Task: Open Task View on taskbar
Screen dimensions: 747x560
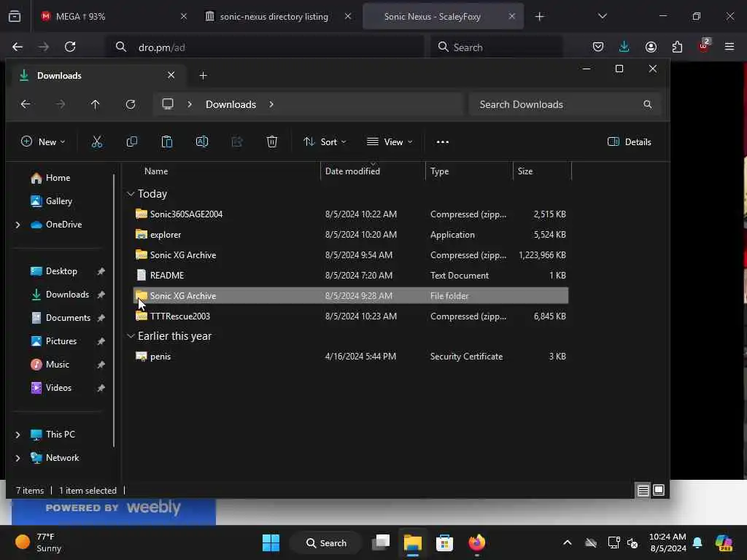Action: coord(381,542)
